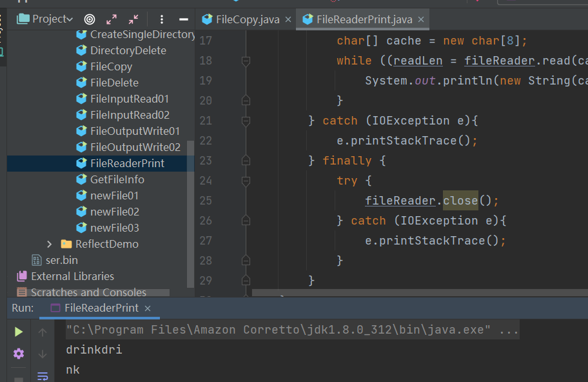Collapse all nodes in Project panel
Viewport: 588px width, 382px height.
coord(133,19)
